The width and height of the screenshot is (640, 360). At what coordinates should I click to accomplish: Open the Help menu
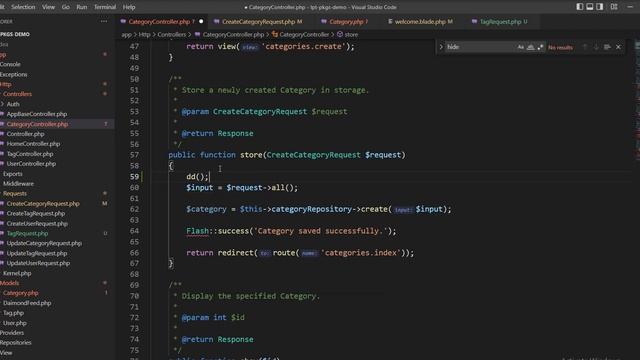pyautogui.click(x=129, y=7)
